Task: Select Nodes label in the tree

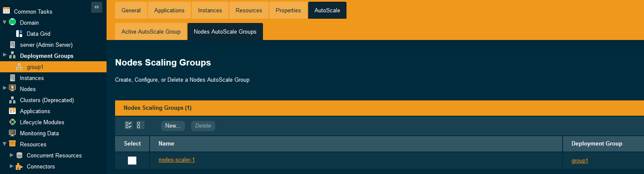Action: (x=28, y=89)
